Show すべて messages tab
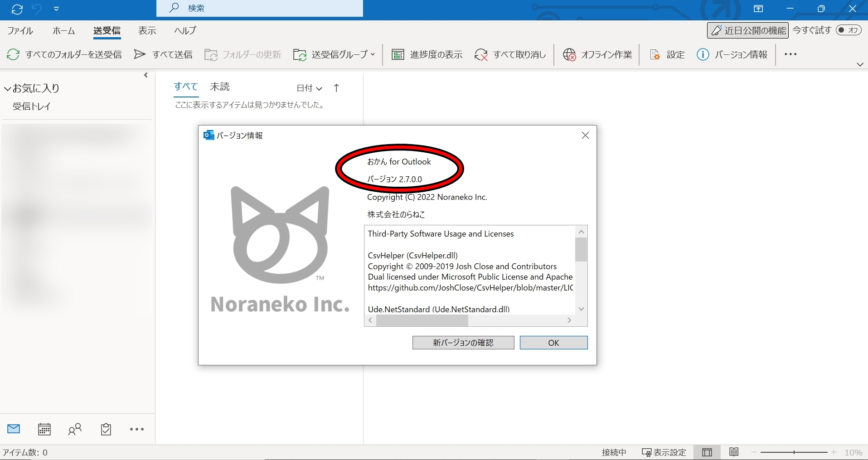This screenshot has height=460, width=868. tap(186, 87)
